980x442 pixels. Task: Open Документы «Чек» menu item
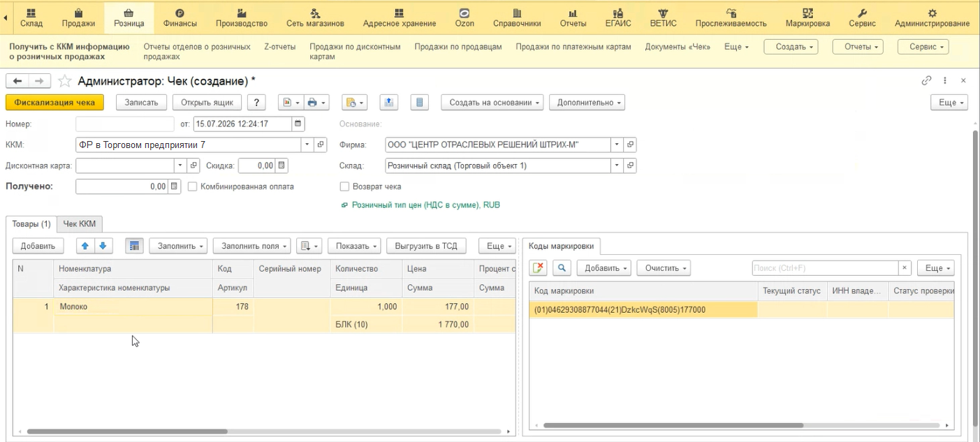coord(678,47)
